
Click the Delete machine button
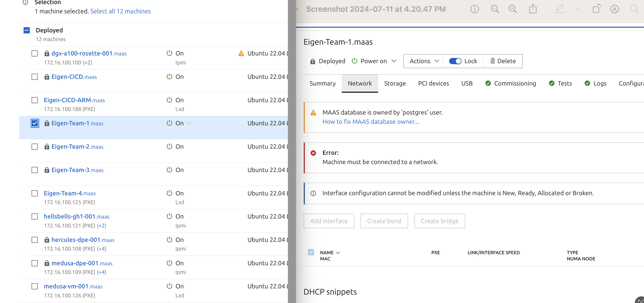point(503,61)
